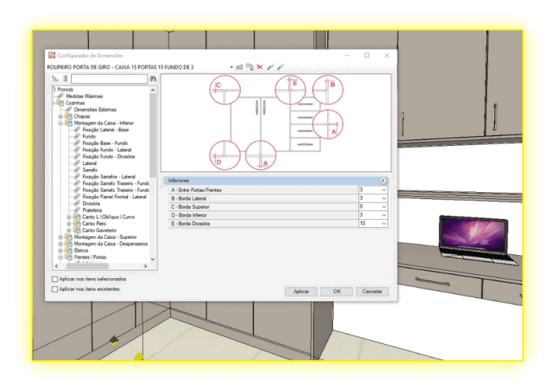Confirm with the OK button
555x392 pixels.
pyautogui.click(x=336, y=291)
